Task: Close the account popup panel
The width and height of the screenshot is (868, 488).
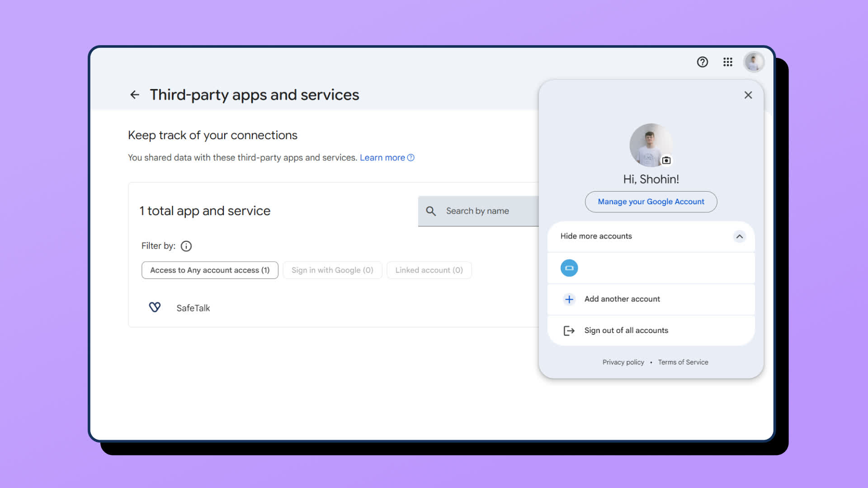Action: (x=748, y=95)
